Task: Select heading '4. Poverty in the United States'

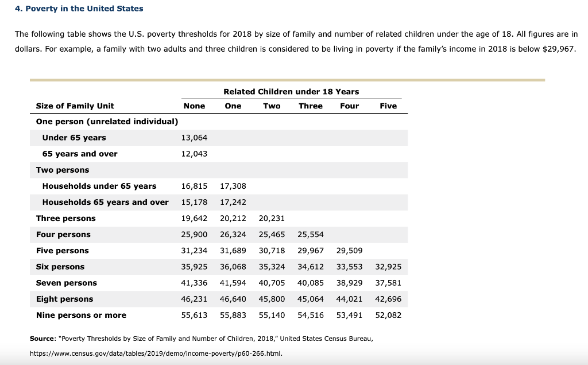Action: tap(79, 8)
